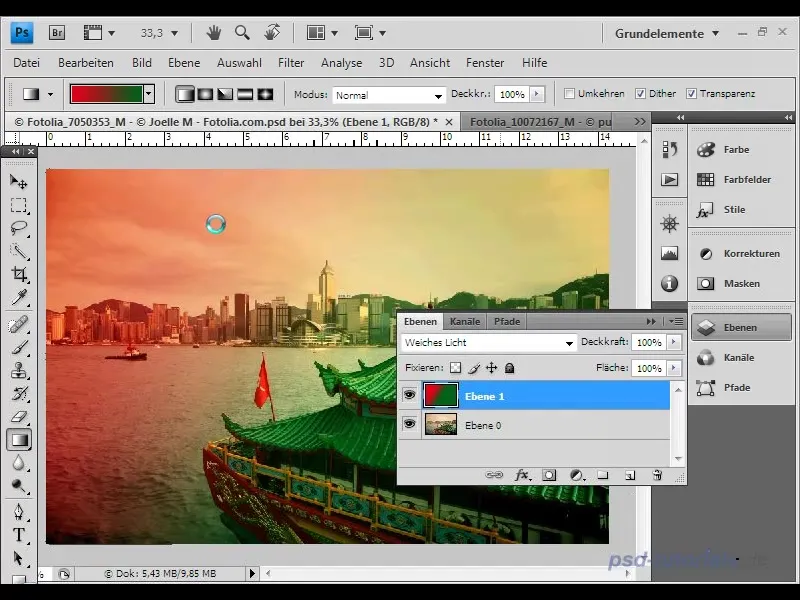
Task: Select the Brush tool
Action: tap(19, 347)
